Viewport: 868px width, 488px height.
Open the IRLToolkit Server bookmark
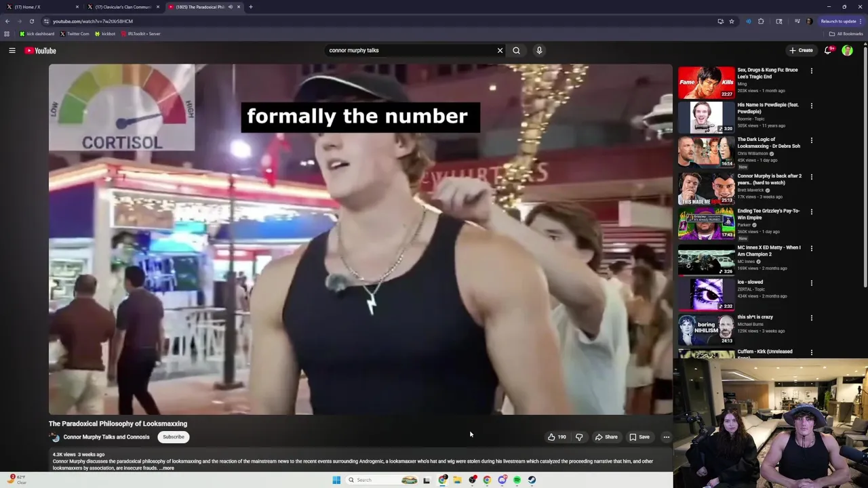click(140, 33)
